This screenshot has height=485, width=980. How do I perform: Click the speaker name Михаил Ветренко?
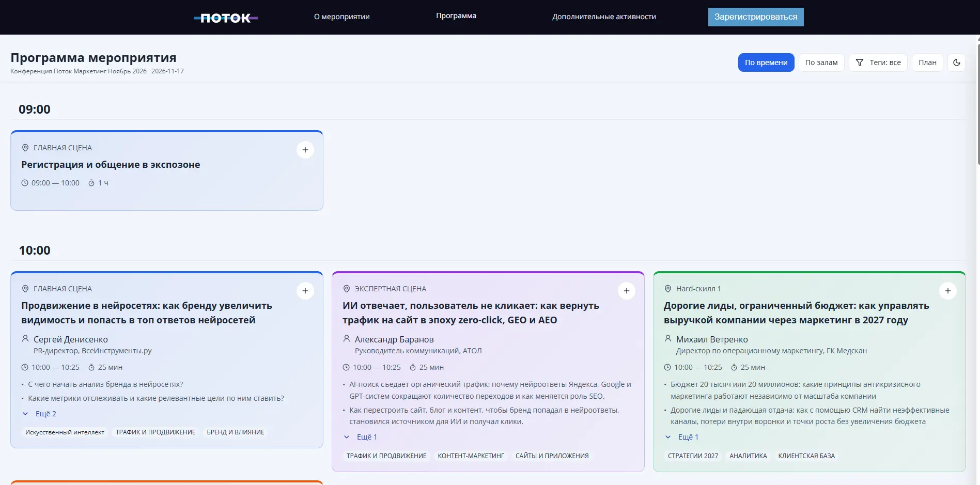pos(712,339)
